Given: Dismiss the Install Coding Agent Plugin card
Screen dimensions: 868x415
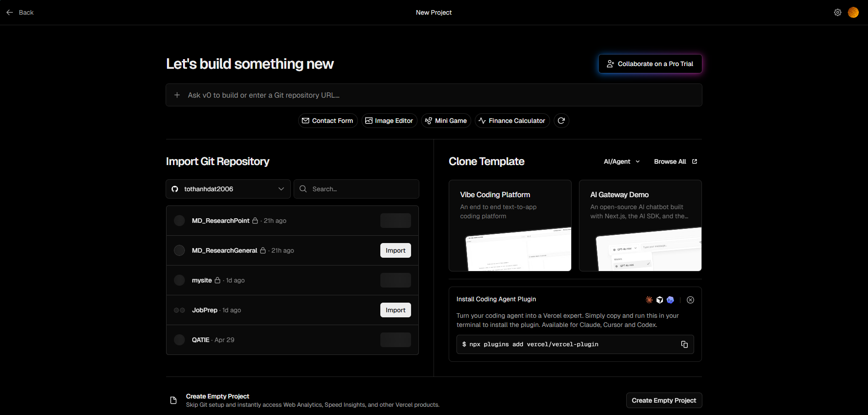Looking at the screenshot, I should (690, 300).
